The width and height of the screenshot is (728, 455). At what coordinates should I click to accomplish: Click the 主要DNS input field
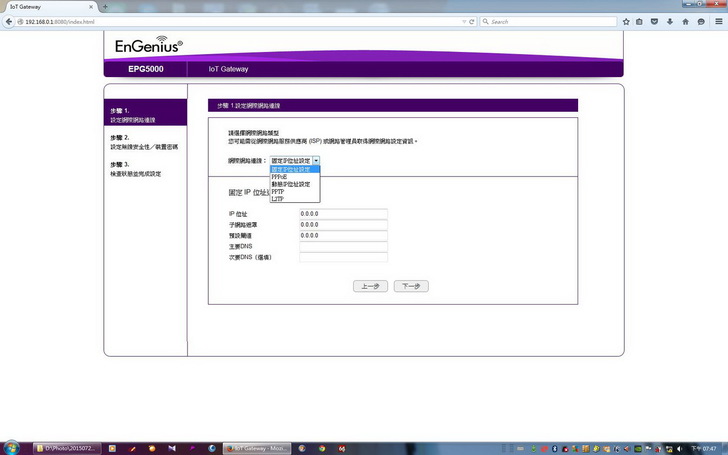(342, 246)
